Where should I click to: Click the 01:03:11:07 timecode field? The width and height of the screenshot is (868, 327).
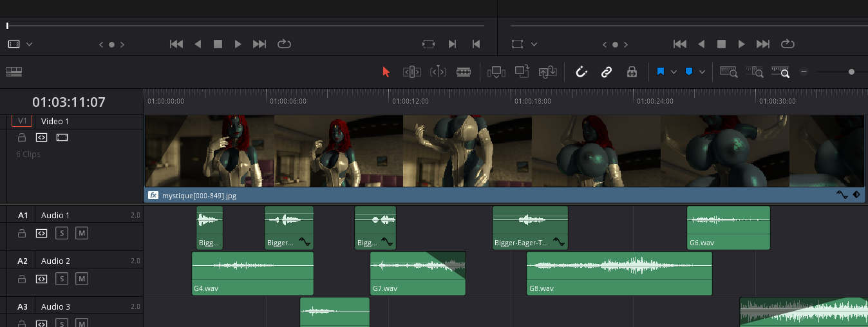click(69, 102)
